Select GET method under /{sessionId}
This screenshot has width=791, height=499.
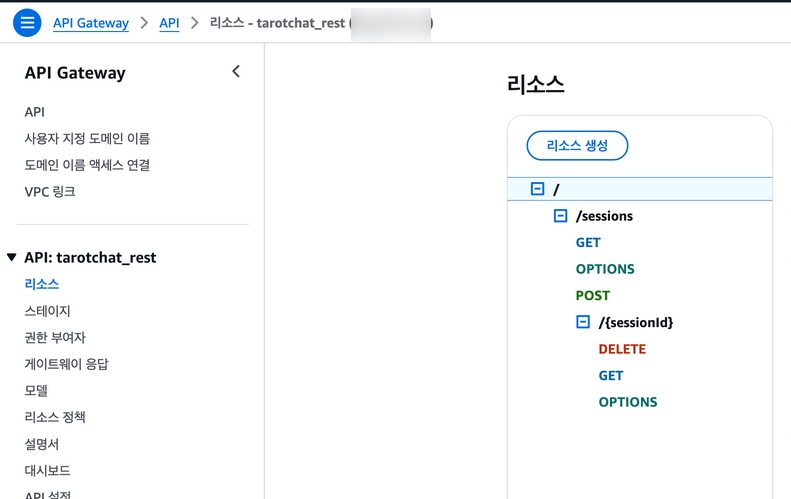(x=611, y=376)
